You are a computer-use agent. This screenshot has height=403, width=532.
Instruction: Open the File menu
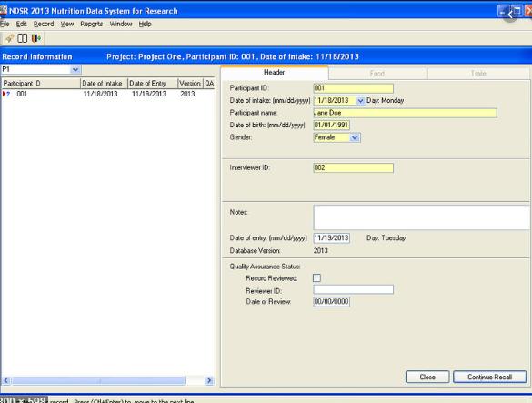point(5,24)
